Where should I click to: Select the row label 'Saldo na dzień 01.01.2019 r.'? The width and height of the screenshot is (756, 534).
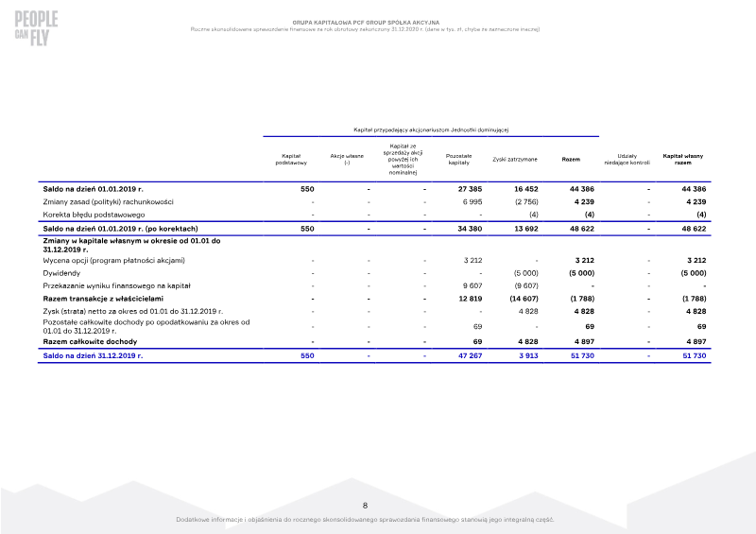93,189
